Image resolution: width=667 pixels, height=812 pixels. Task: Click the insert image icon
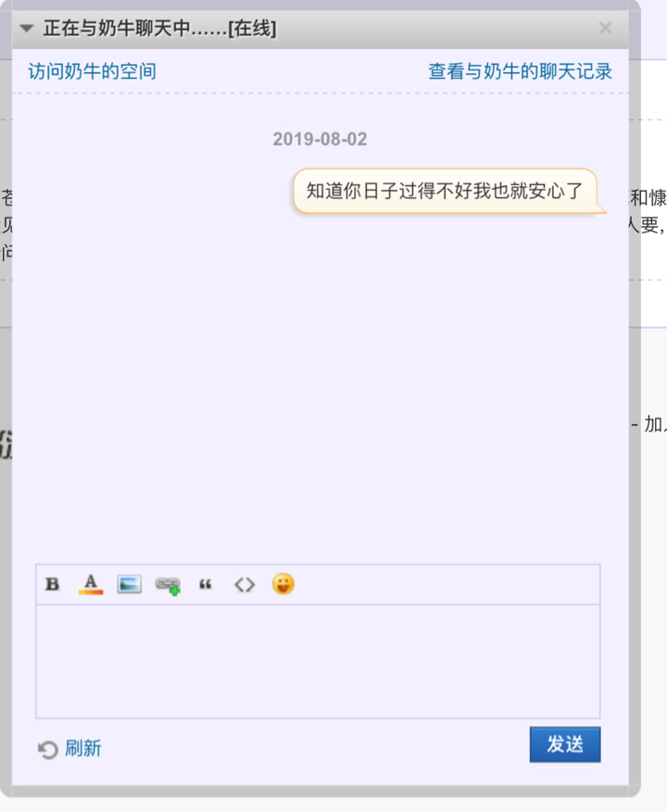pos(129,584)
